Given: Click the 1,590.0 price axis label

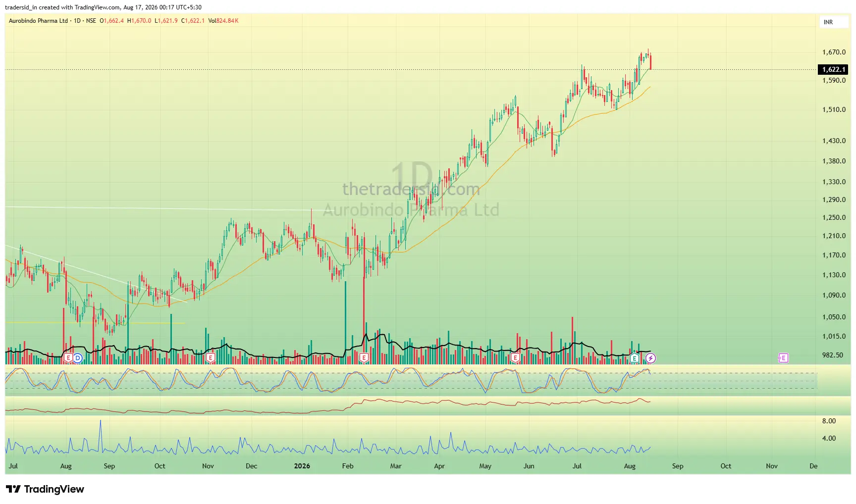Looking at the screenshot, I should [834, 80].
